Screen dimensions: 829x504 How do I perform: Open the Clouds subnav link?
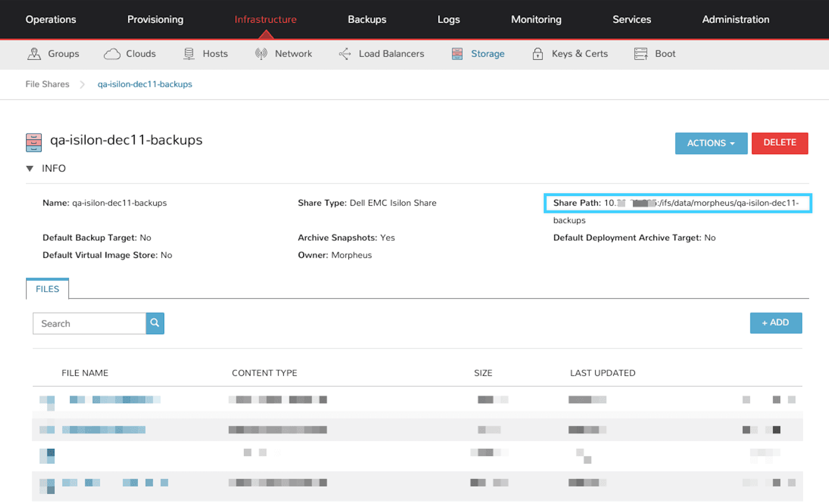141,54
